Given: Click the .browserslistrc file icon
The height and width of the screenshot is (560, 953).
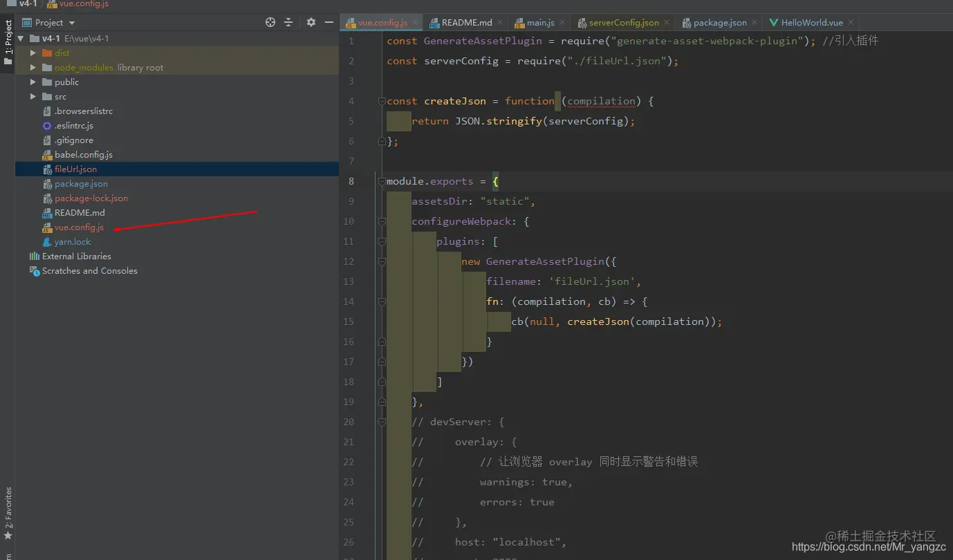Looking at the screenshot, I should coord(47,111).
